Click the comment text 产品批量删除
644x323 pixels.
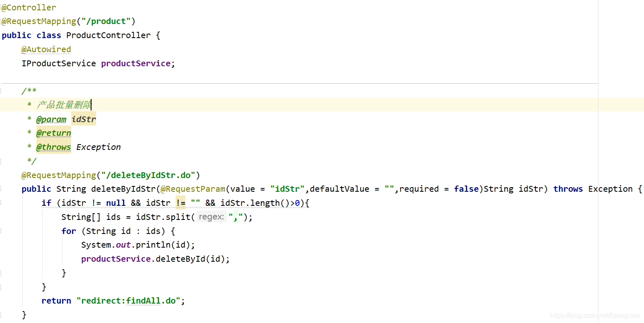pyautogui.click(x=64, y=105)
